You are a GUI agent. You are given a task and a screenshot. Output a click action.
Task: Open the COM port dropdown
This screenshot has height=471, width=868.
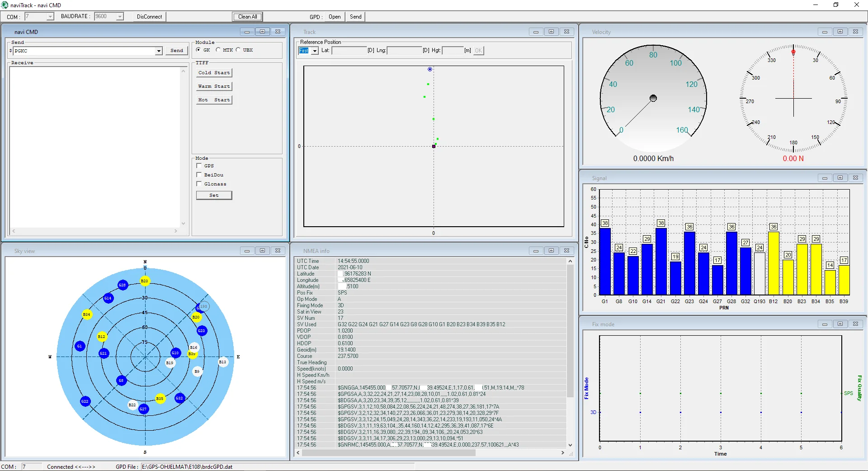[x=50, y=17]
